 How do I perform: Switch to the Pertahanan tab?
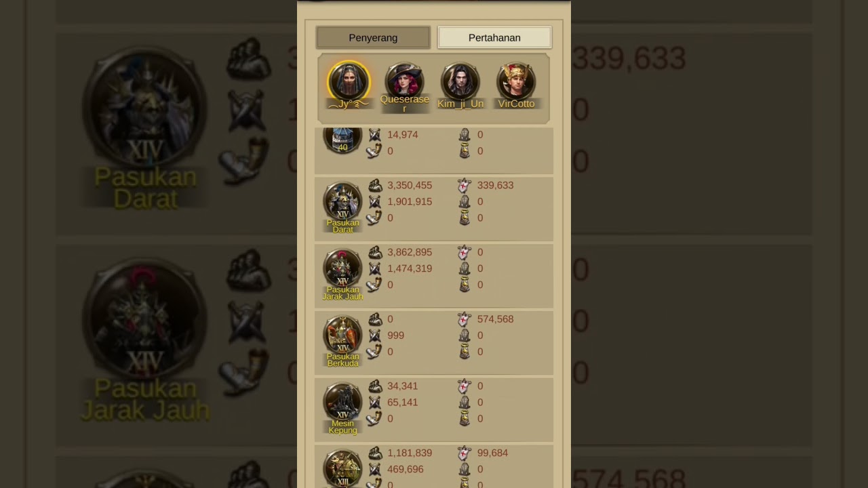pos(494,38)
